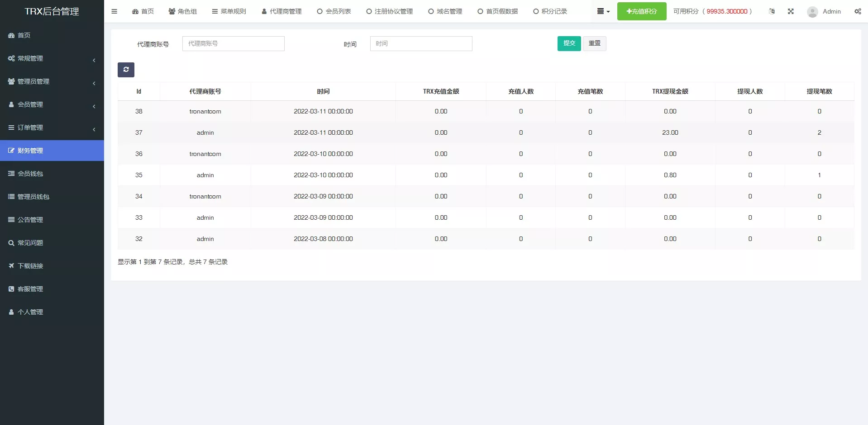The image size is (868, 425).
Task: Click the 会员管理 user icon
Action: pos(11,104)
